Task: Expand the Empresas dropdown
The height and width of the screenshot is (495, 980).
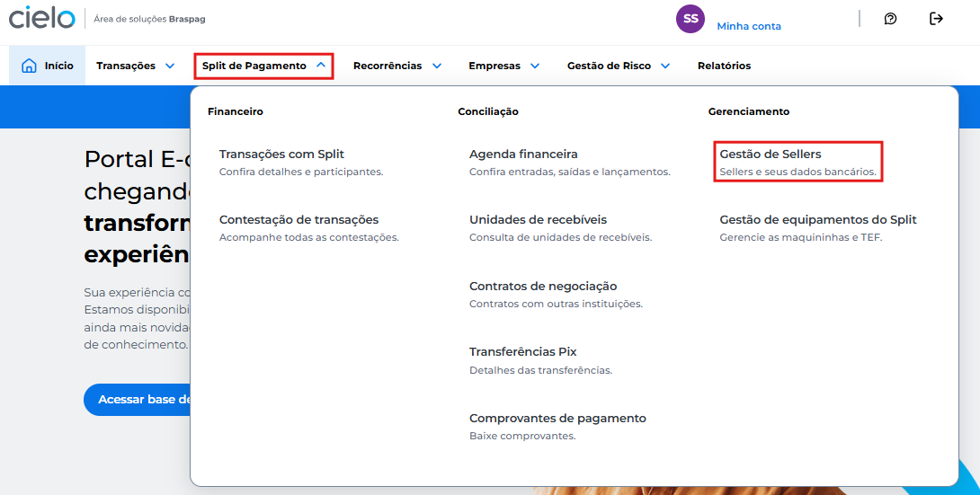Action: [503, 66]
